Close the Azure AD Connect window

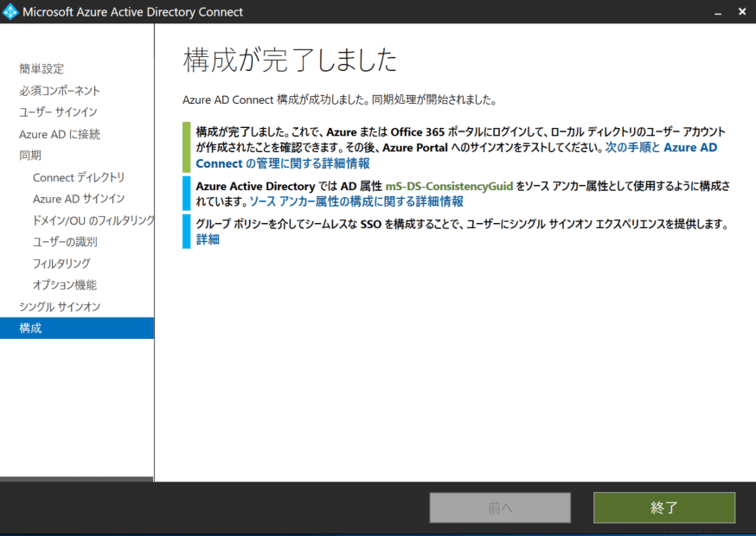[x=742, y=11]
